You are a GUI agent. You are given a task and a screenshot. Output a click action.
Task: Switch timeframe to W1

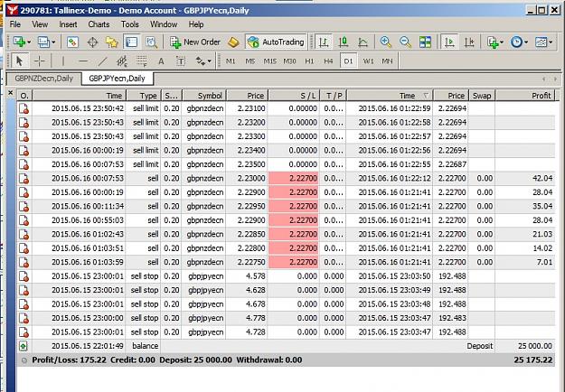tap(368, 61)
